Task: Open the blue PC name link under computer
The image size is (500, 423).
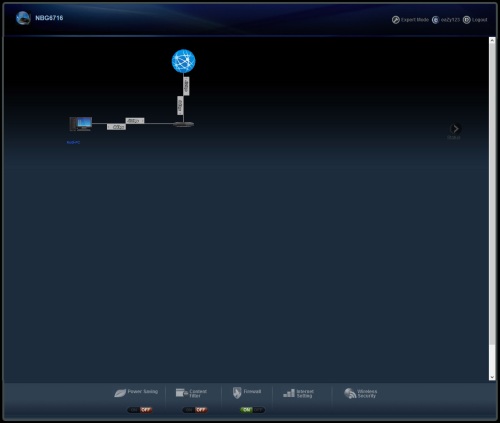Action: pyautogui.click(x=73, y=142)
